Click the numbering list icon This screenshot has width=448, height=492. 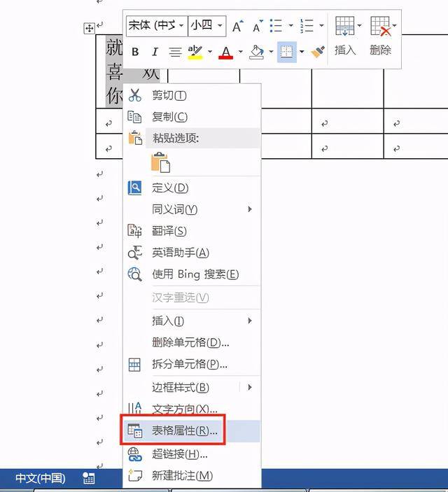coord(307,26)
